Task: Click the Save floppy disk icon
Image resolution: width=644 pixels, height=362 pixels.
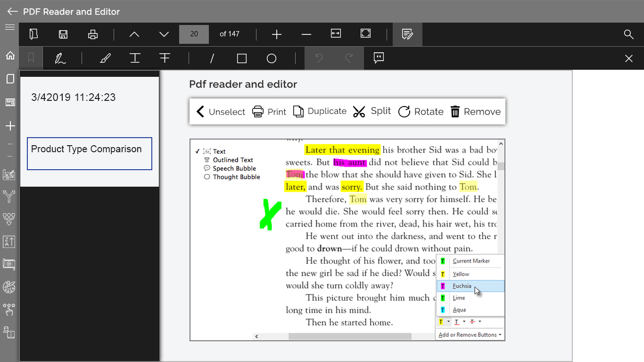Action: click(x=63, y=34)
